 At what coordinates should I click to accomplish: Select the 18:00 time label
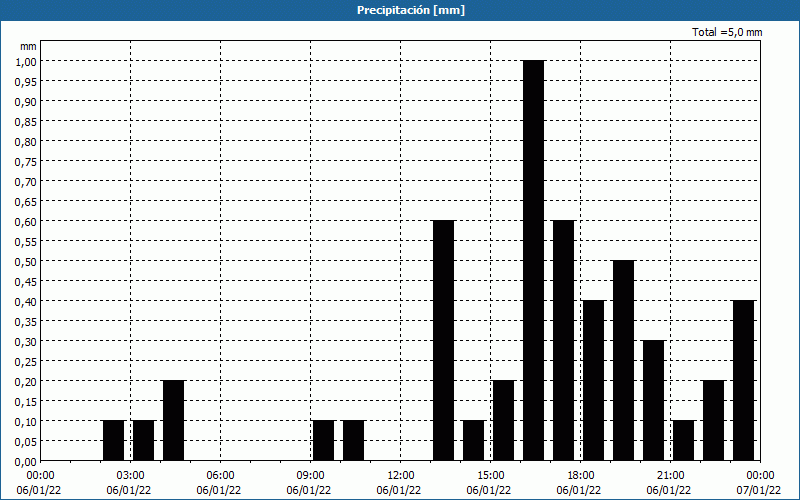click(581, 476)
